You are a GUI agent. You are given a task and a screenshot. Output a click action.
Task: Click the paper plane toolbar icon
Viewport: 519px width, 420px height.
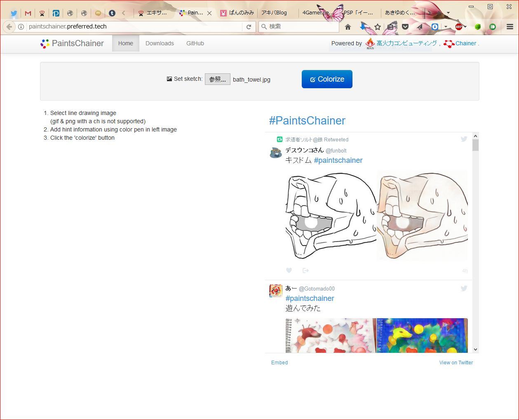pyautogui.click(x=420, y=27)
